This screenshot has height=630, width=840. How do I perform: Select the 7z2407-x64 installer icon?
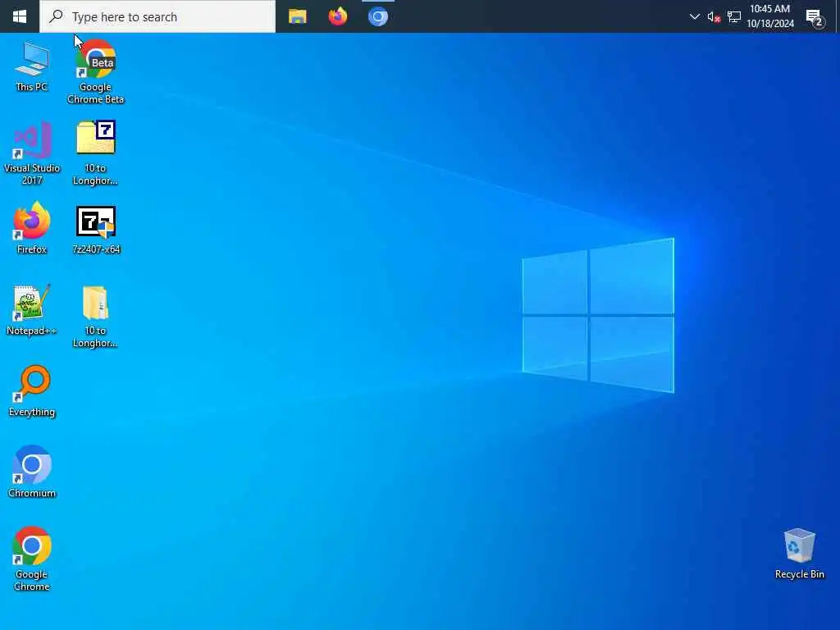coord(96,230)
